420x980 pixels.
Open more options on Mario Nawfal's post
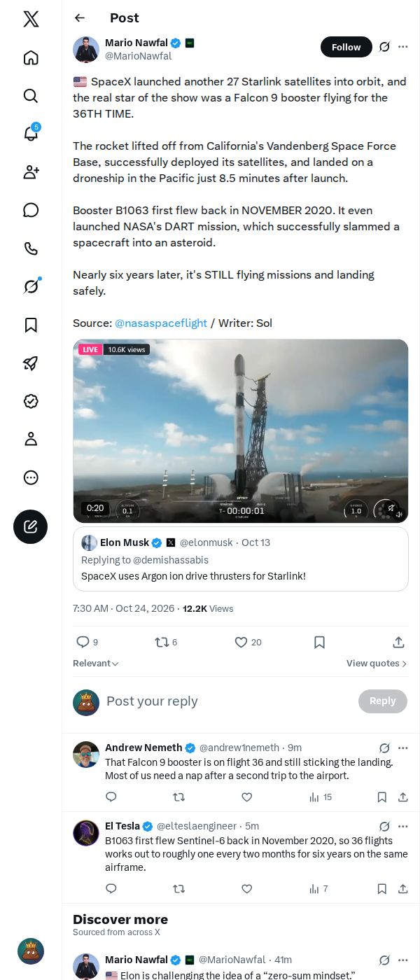(x=402, y=47)
